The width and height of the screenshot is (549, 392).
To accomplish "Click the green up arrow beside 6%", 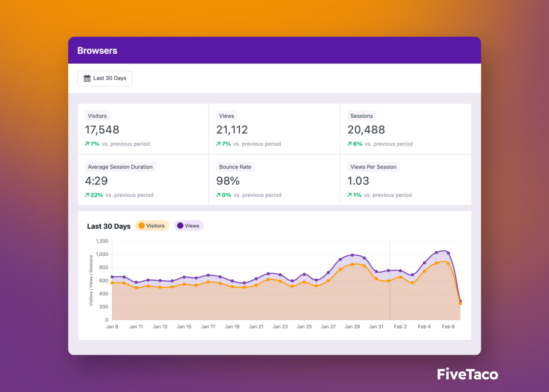I will click(x=349, y=144).
